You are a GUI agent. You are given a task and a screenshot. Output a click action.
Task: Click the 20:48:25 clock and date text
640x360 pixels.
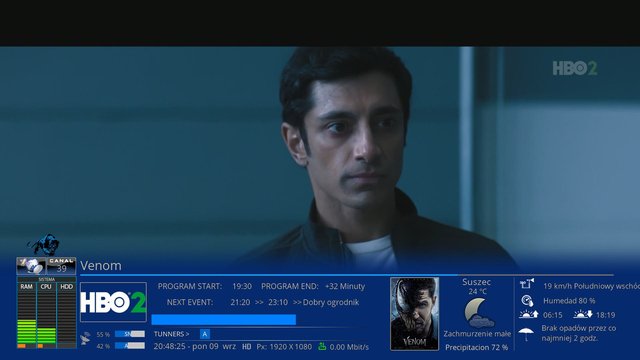pos(195,347)
